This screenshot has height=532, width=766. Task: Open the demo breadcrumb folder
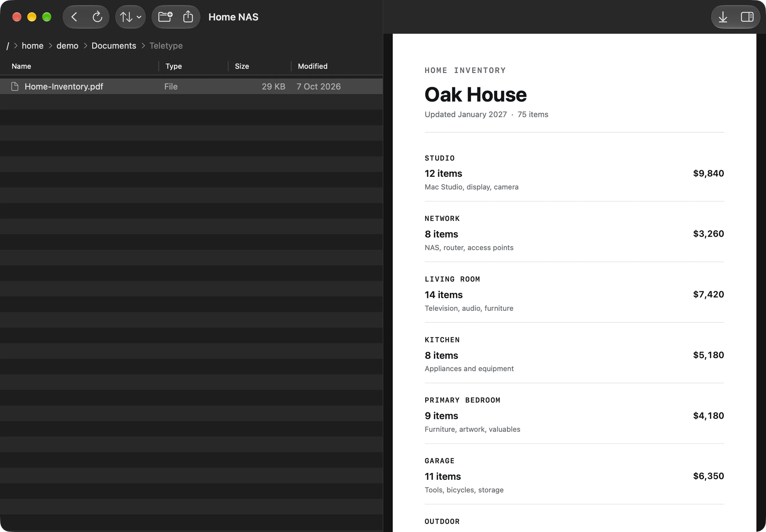[67, 46]
